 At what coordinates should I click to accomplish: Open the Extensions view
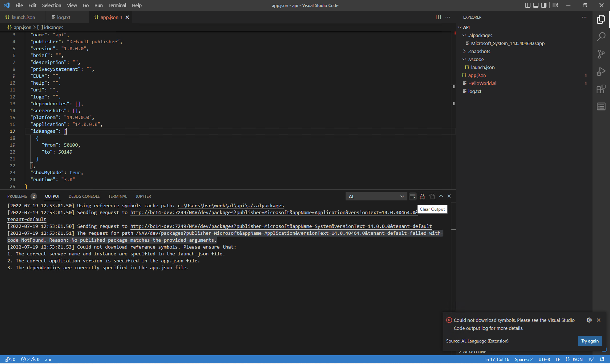click(601, 89)
